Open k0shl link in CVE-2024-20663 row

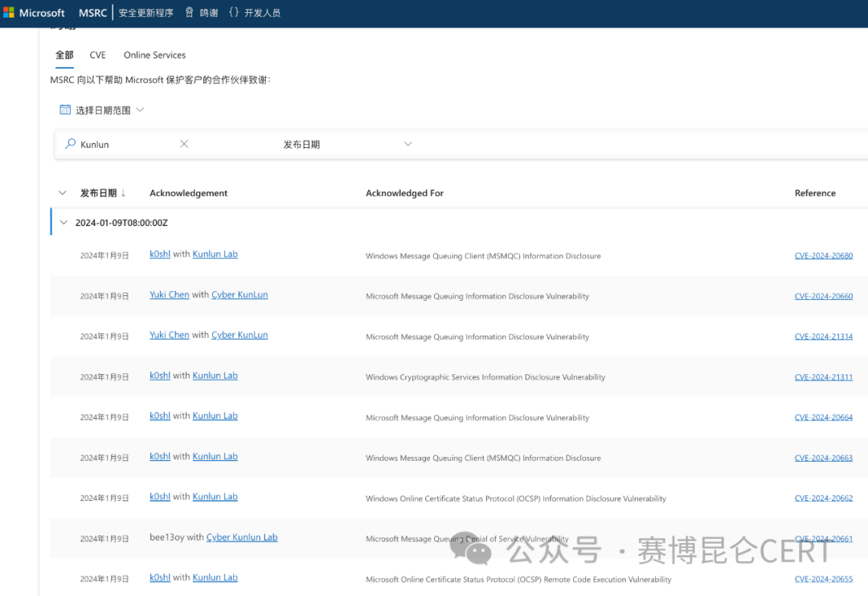tap(160, 456)
